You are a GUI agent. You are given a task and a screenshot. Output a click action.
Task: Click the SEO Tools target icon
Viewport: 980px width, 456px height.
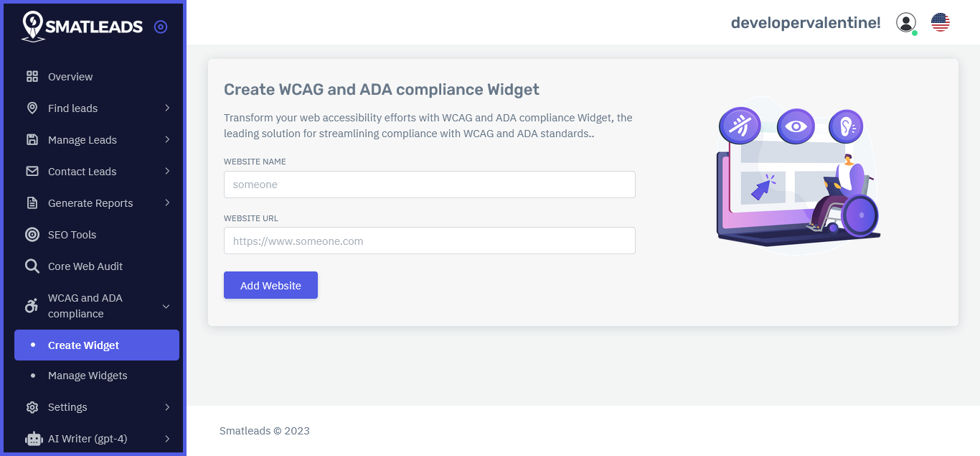(32, 235)
